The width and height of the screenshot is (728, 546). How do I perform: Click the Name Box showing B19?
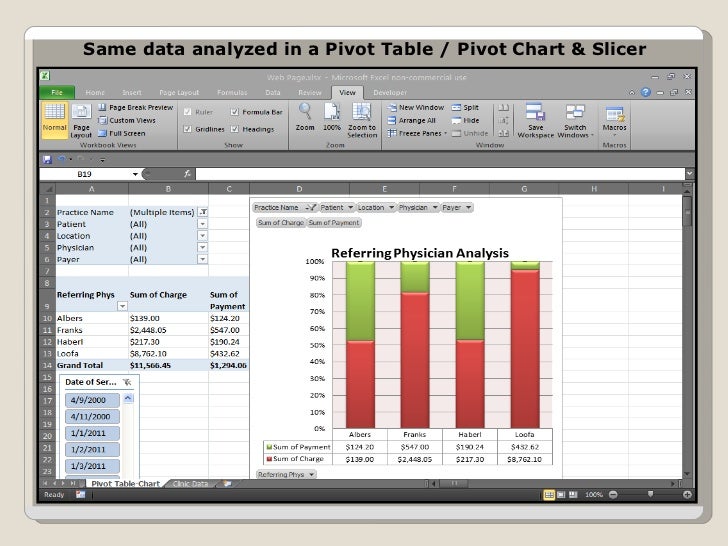coord(85,174)
